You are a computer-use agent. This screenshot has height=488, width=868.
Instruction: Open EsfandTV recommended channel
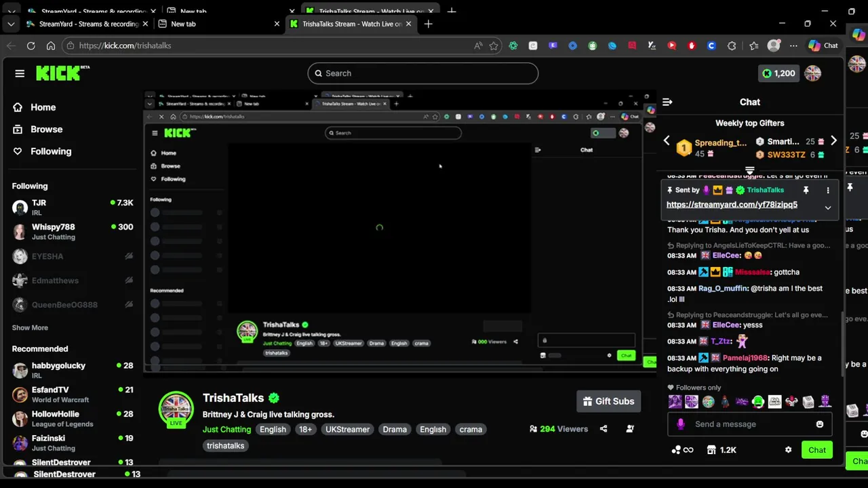click(73, 394)
